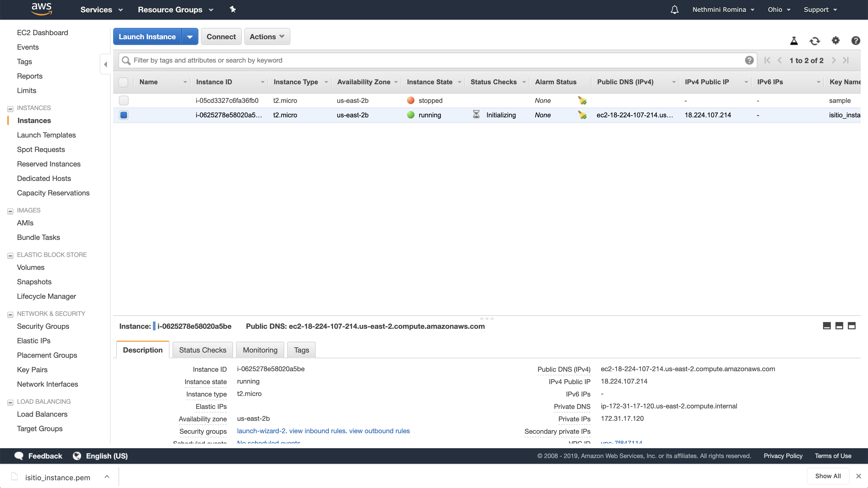
Task: Open the Resource Groups menu
Action: pos(176,10)
